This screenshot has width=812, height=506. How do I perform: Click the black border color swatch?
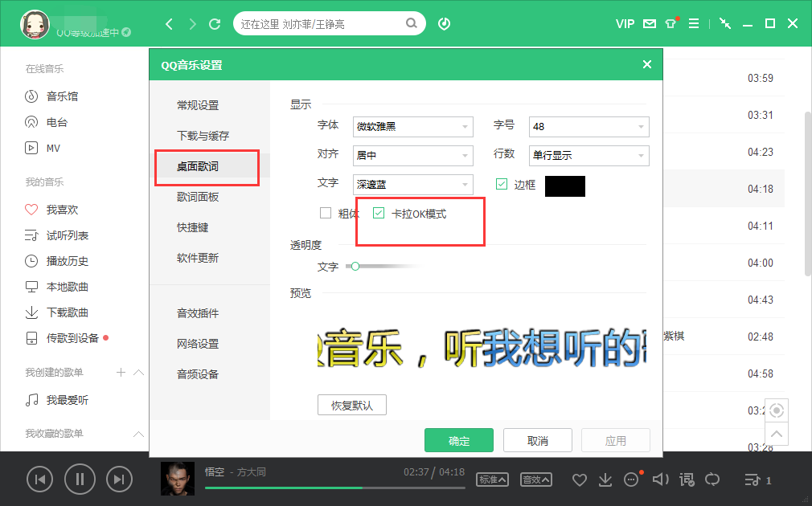[565, 186]
